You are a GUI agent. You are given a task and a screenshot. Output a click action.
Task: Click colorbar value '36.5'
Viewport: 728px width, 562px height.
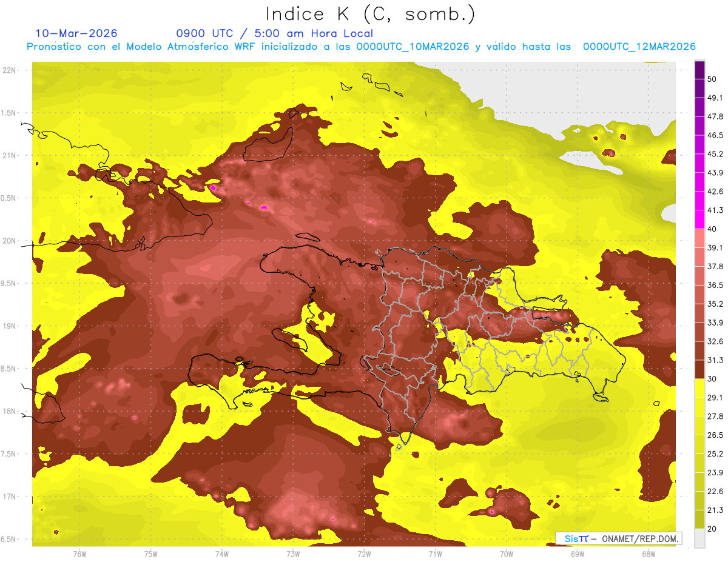coord(716,285)
